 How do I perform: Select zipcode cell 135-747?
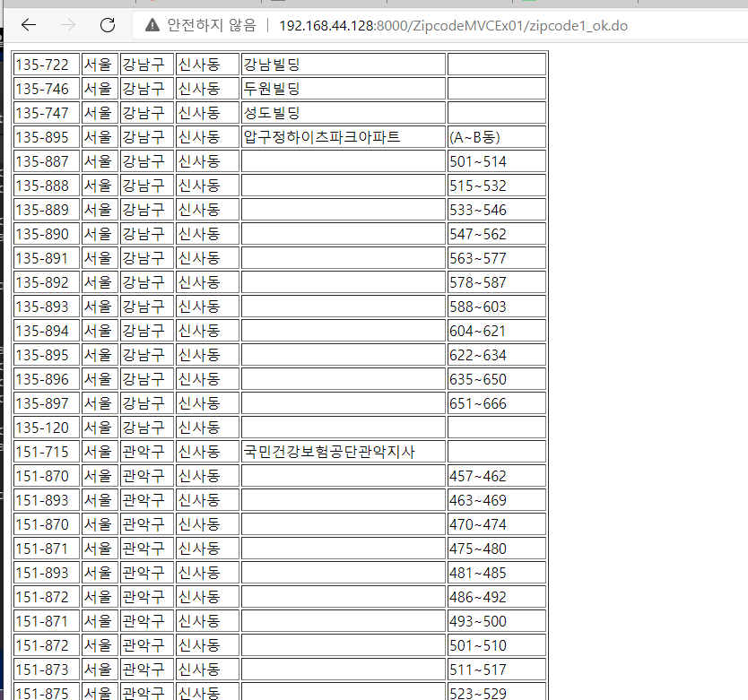coord(47,113)
